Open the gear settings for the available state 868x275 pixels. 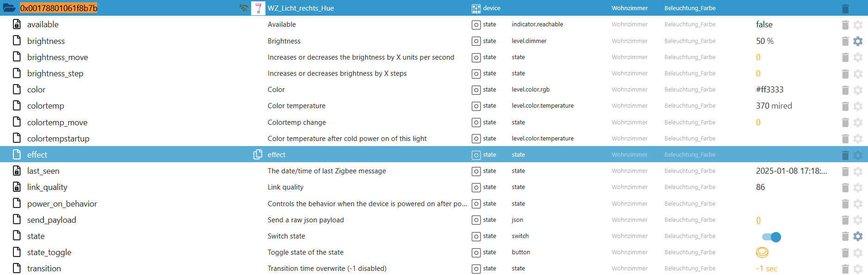pyautogui.click(x=858, y=25)
